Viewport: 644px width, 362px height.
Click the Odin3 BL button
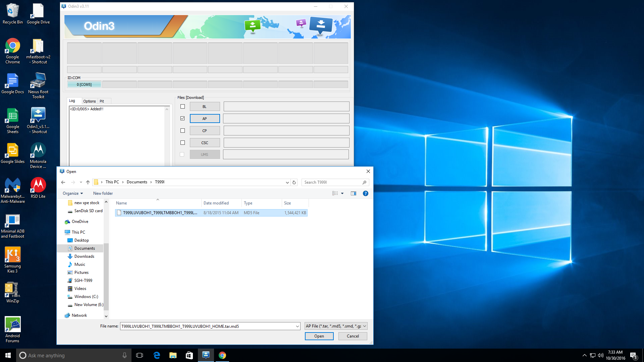204,106
